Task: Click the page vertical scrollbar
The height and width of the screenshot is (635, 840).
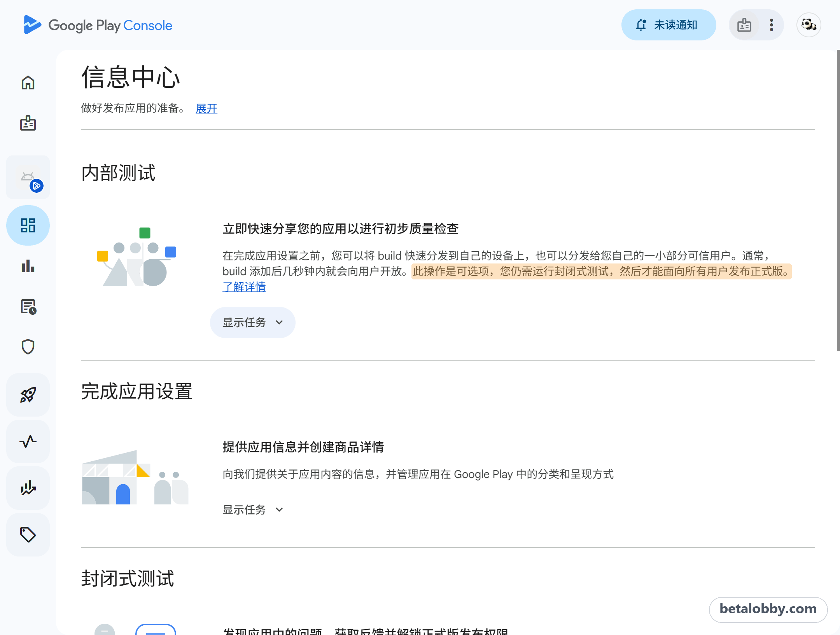Action: [x=838, y=201]
